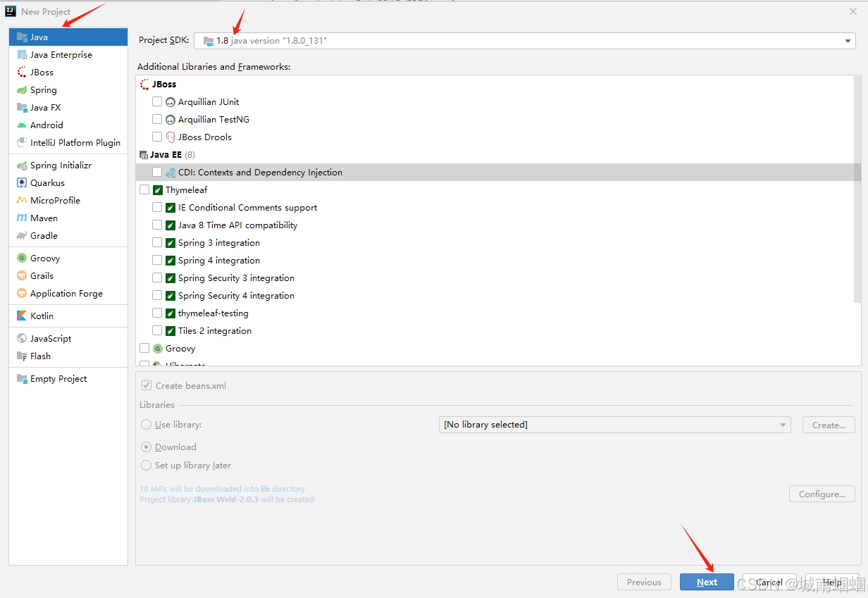
Task: Select the Download radio option
Action: click(147, 447)
